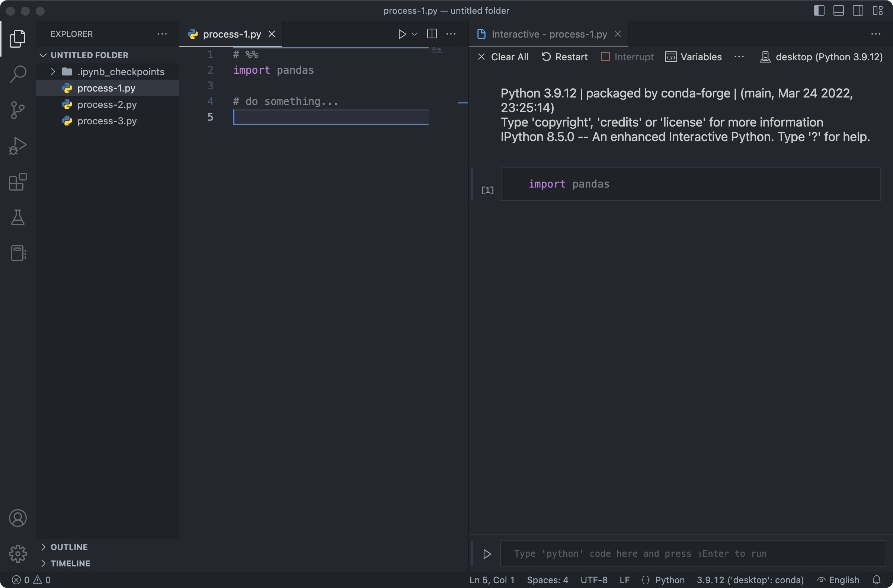Select the 3.9.12 ('desktop': conda) interpreter

click(750, 580)
